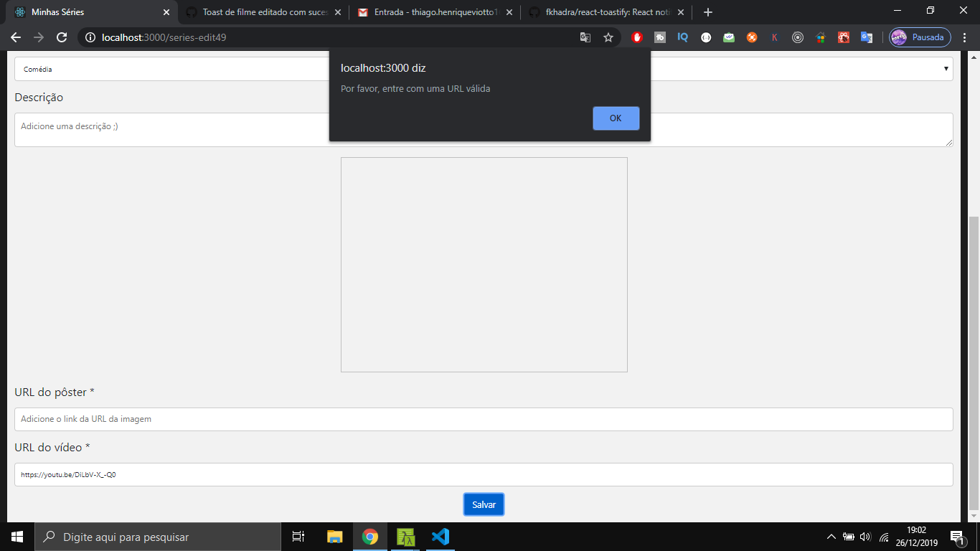Click the Chrome taskbar icon
This screenshot has height=551, width=980.
(370, 537)
